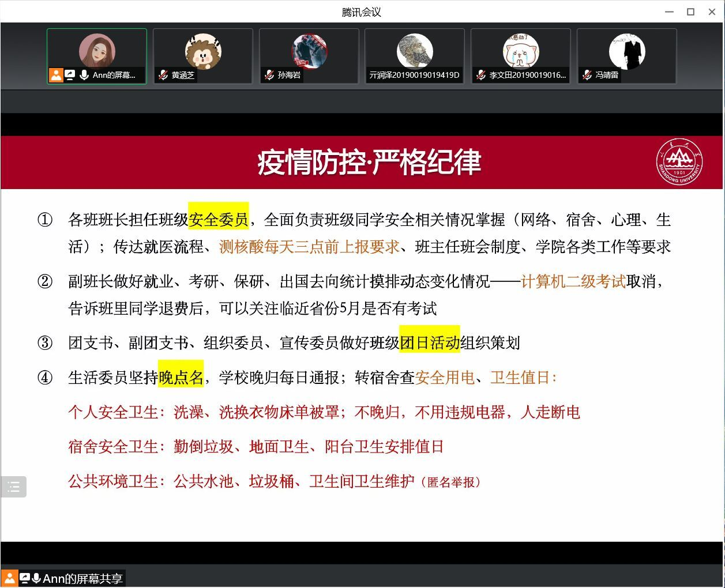Click the 疫情防控·严格纪律 slide title

369,162
